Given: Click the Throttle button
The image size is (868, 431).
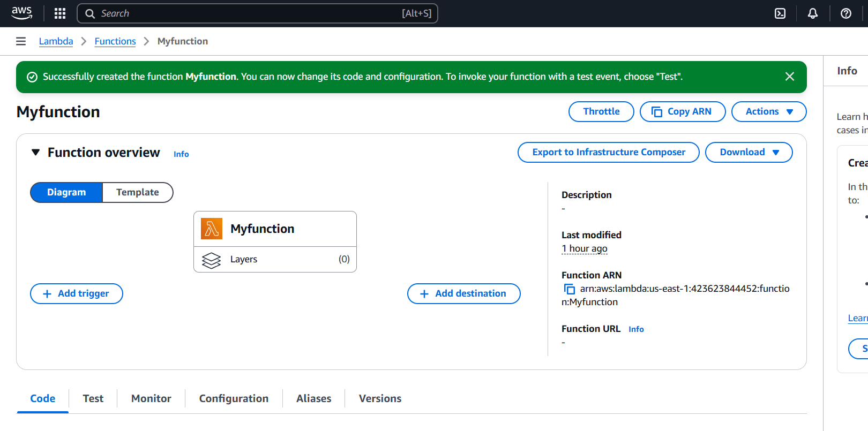Looking at the screenshot, I should coord(601,111).
